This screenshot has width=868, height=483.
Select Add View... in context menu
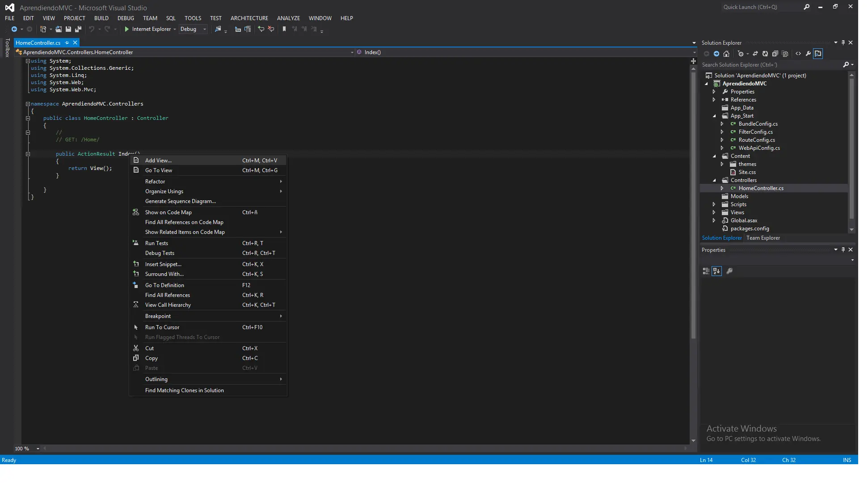208,161
